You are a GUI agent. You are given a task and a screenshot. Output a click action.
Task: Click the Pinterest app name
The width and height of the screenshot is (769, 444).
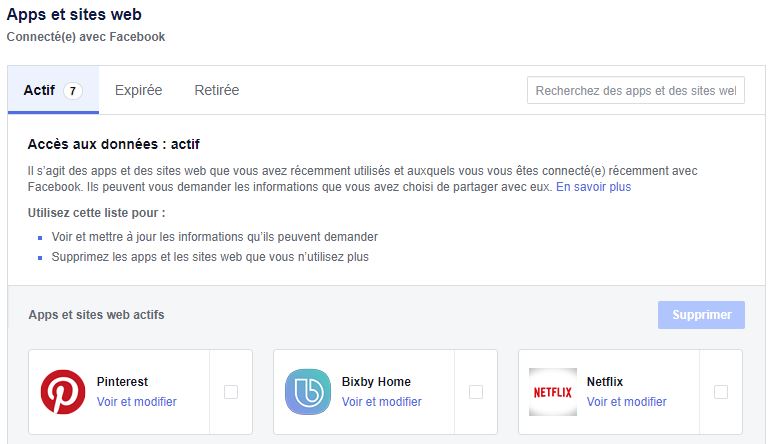click(x=122, y=382)
